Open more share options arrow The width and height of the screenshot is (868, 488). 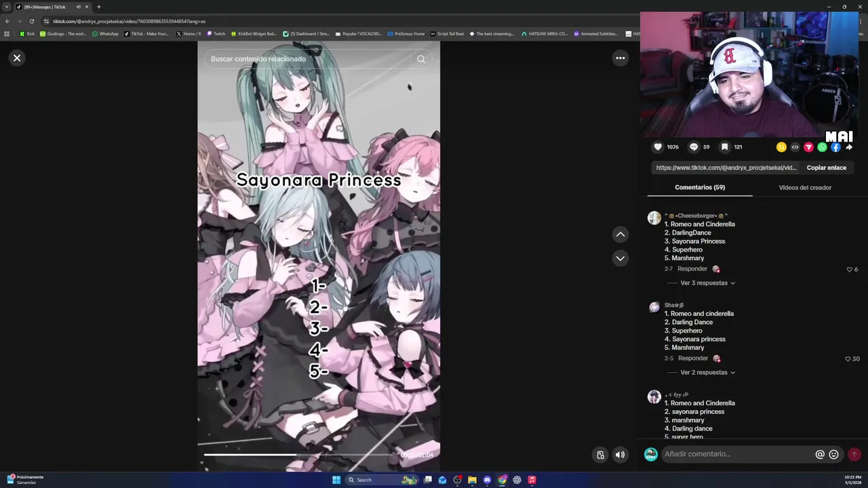pos(849,147)
